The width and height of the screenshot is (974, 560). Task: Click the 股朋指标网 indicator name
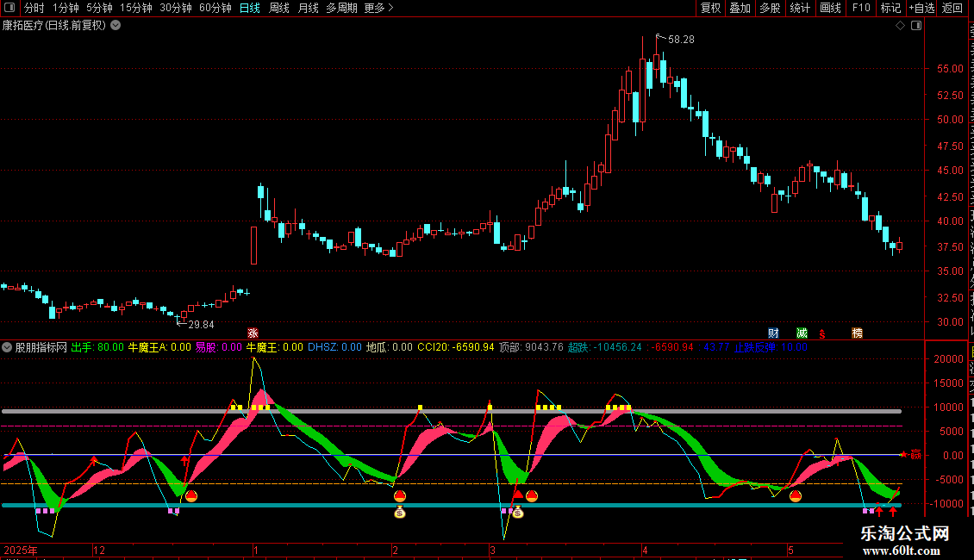click(41, 348)
